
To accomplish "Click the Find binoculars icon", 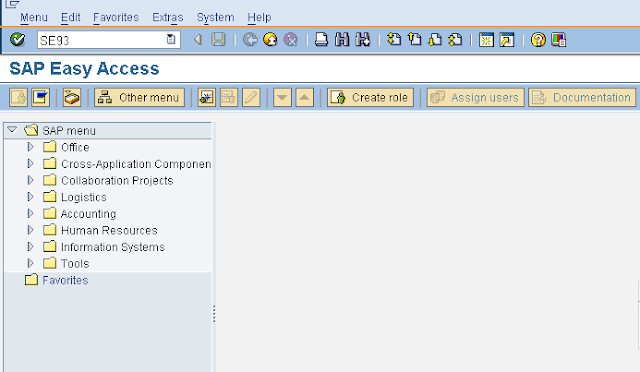I will point(342,40).
